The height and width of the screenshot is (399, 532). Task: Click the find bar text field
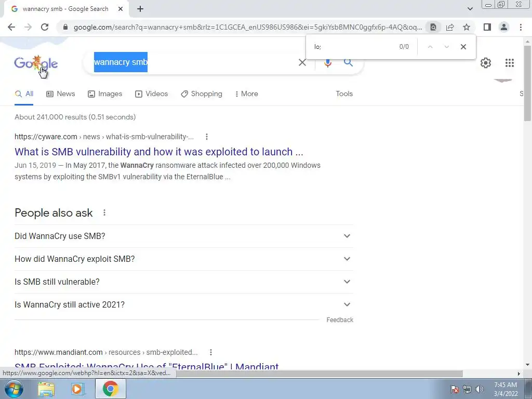(353, 47)
